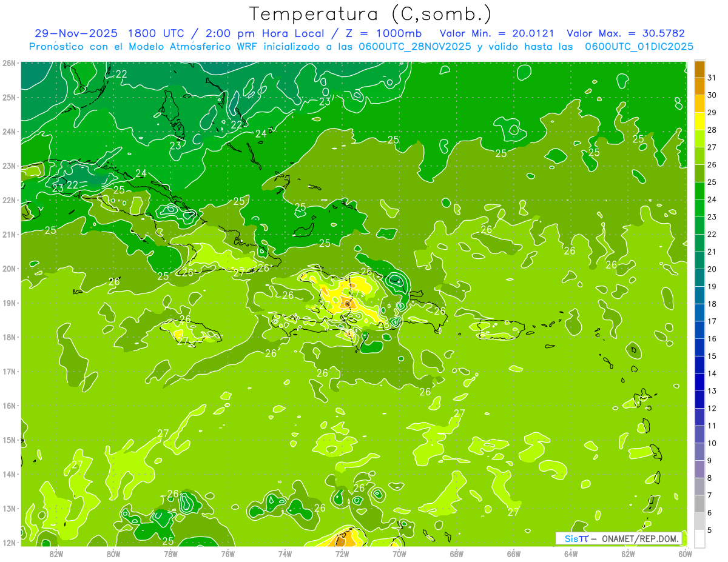Viewport: 728px width, 562px height.
Task: Click the "14" value on the color scale
Action: click(x=712, y=373)
